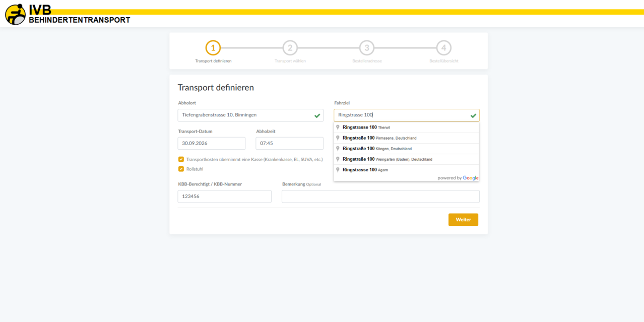Click the KBB-Berechtigt / KBB-Nummer label
The image size is (644, 322).
coord(210,184)
